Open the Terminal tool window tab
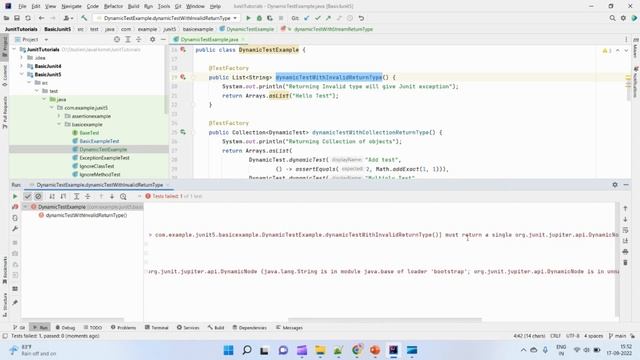This screenshot has height=360, width=640. point(156,328)
